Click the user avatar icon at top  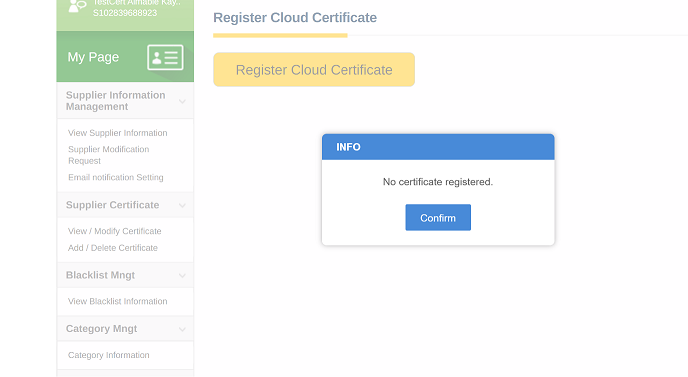pos(78,6)
